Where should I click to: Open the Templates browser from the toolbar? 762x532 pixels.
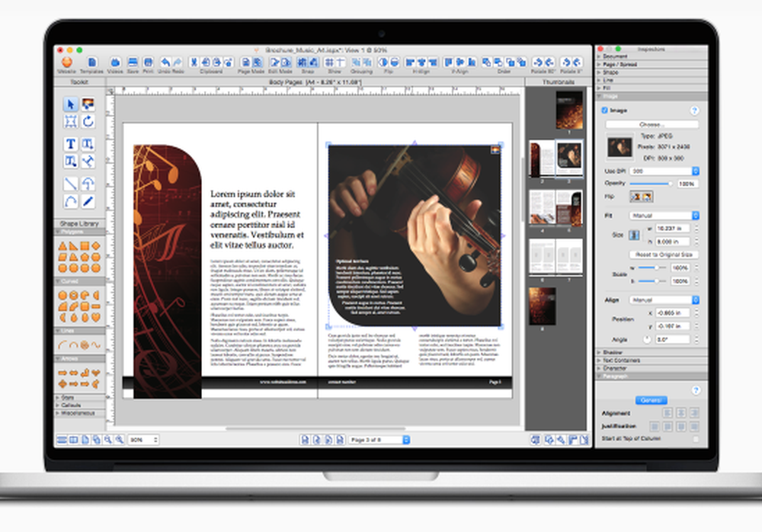(x=93, y=61)
